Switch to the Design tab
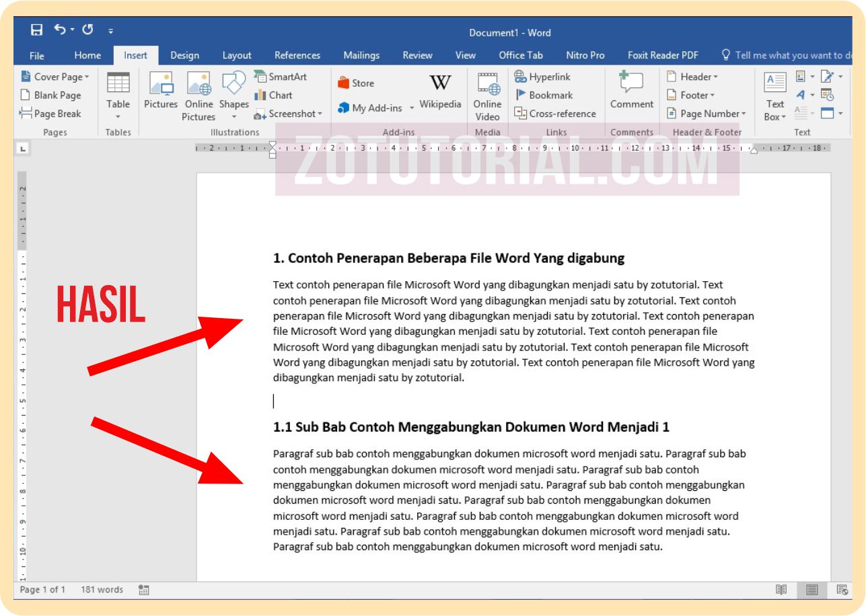Viewport: 866px width, 616px height. (184, 55)
